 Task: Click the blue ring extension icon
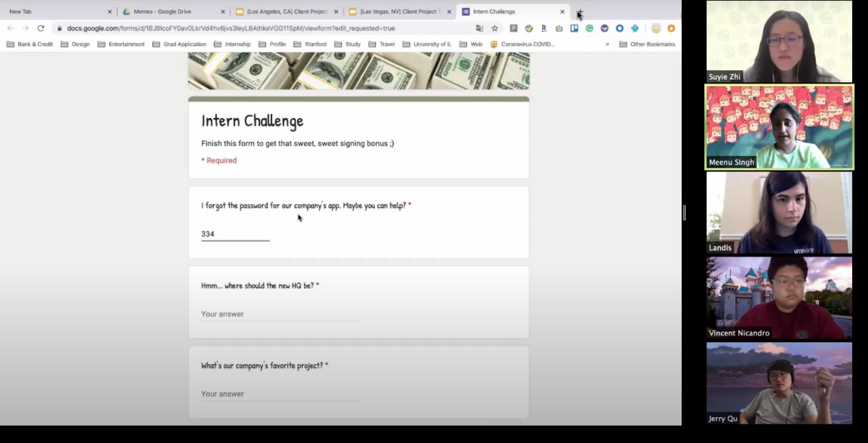(620, 28)
